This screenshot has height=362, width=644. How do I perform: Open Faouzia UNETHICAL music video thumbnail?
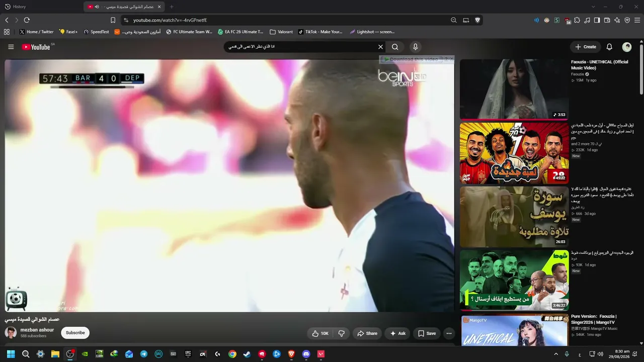click(514, 89)
